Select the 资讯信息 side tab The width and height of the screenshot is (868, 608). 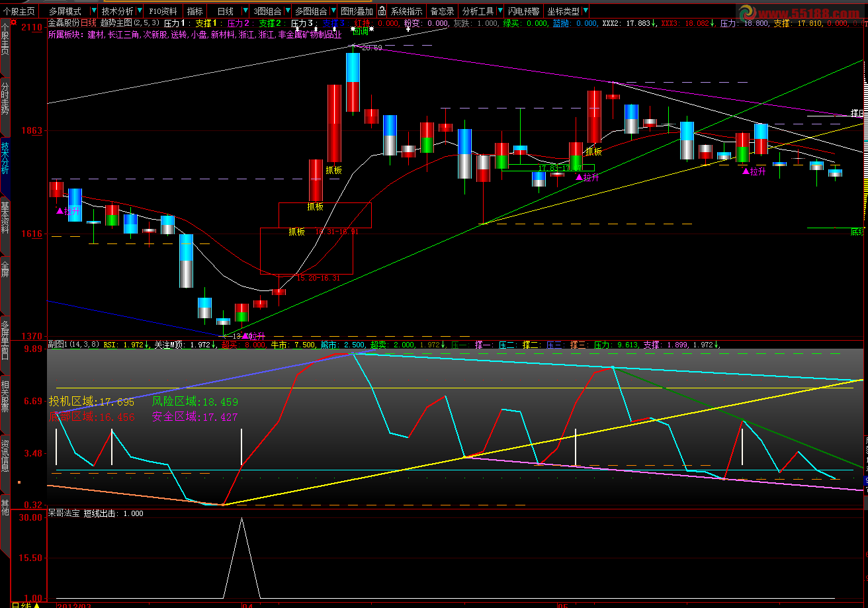(x=5, y=455)
